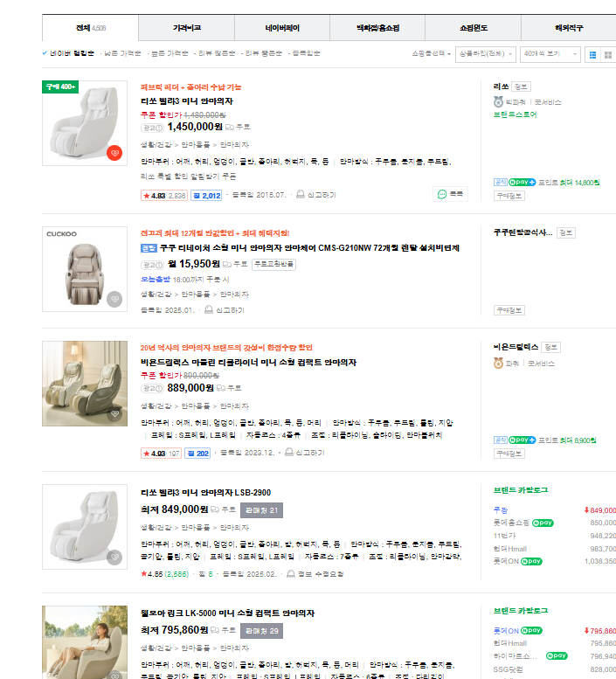Image resolution: width=616 pixels, height=679 pixels.
Task: Click 구매정보 button under 비욘드릴렉스 seller
Action: 509,454
